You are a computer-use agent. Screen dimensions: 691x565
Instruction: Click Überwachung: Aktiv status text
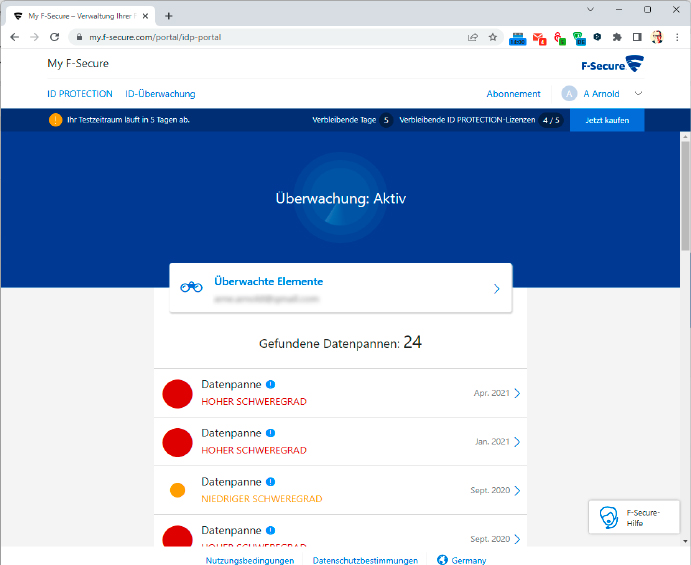coord(341,198)
